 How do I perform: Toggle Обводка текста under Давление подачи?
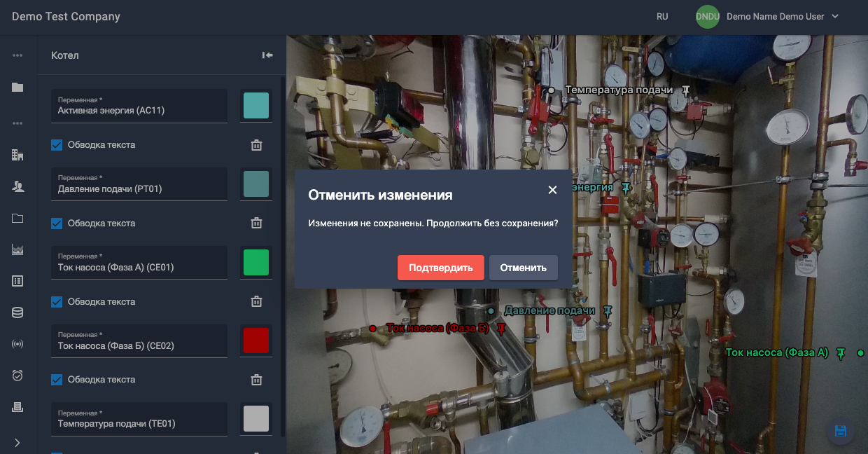pyautogui.click(x=57, y=223)
